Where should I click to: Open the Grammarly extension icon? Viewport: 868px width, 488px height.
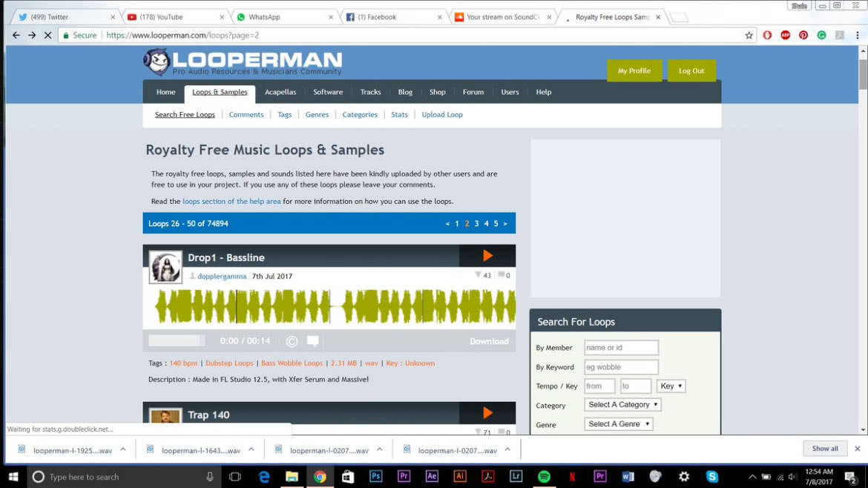[x=821, y=36]
